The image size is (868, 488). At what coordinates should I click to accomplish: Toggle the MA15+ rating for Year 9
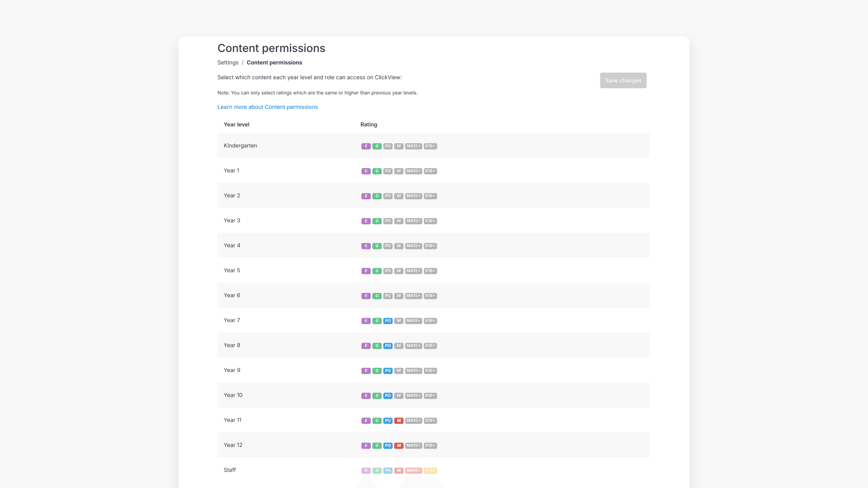click(x=413, y=370)
